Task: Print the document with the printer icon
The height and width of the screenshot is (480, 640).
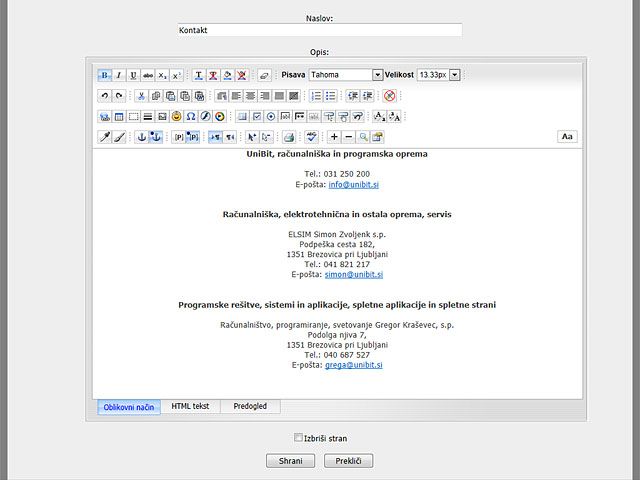Action: [289, 137]
